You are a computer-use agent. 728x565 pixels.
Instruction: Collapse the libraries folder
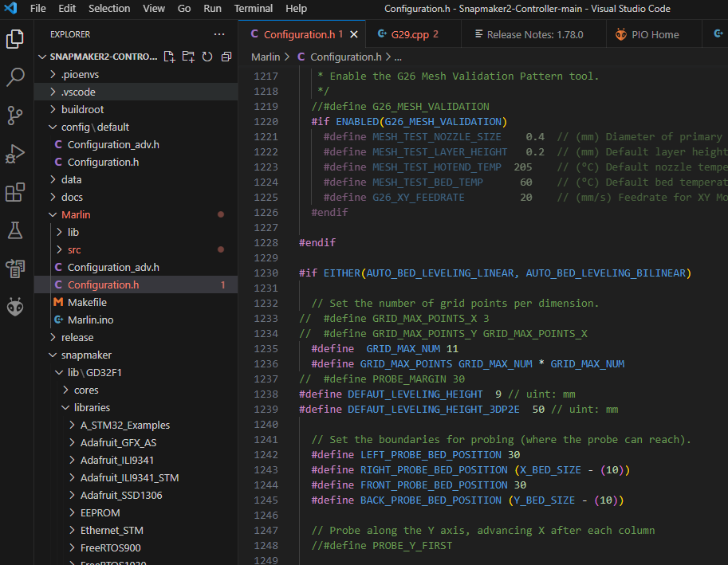136,407
